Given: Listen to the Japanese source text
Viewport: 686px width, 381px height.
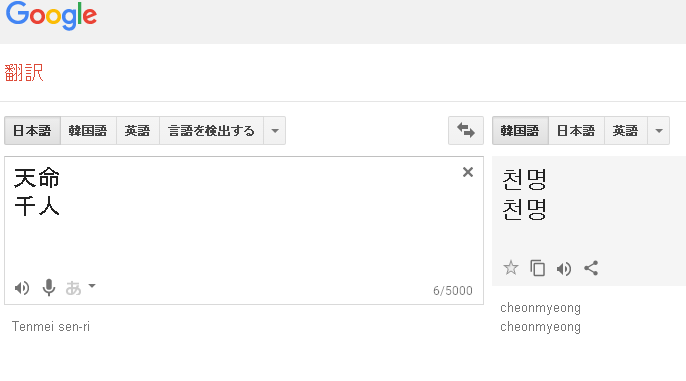Looking at the screenshot, I should [22, 288].
